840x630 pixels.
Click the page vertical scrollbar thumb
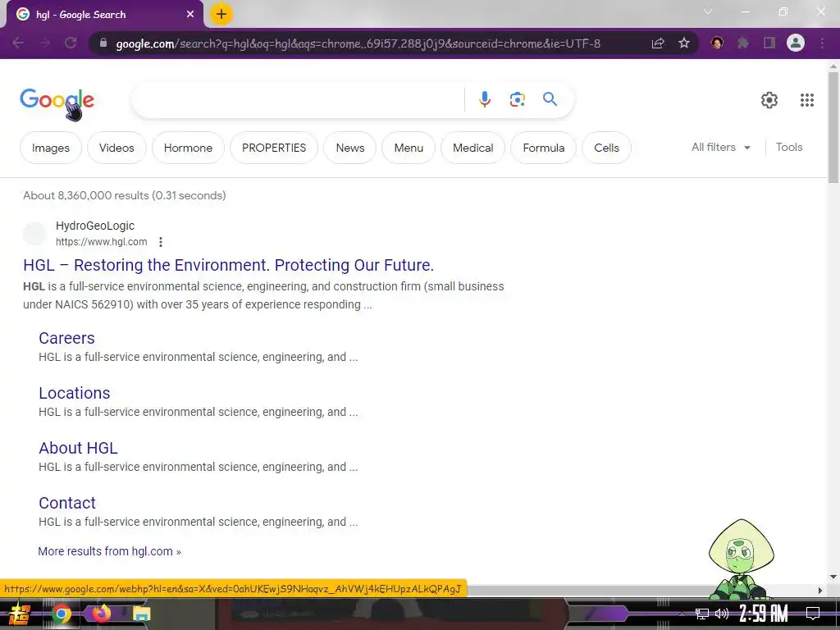point(833,127)
